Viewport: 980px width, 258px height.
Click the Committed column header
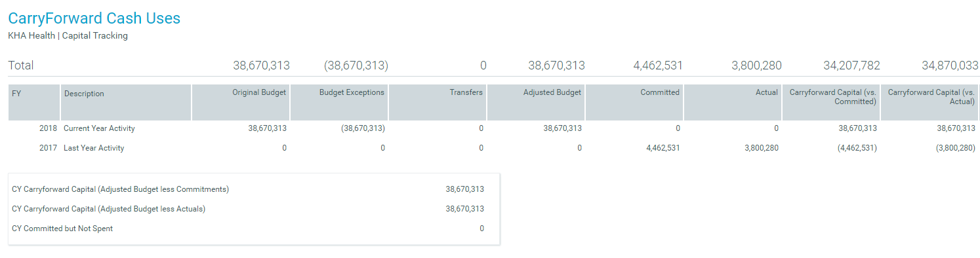(634, 102)
